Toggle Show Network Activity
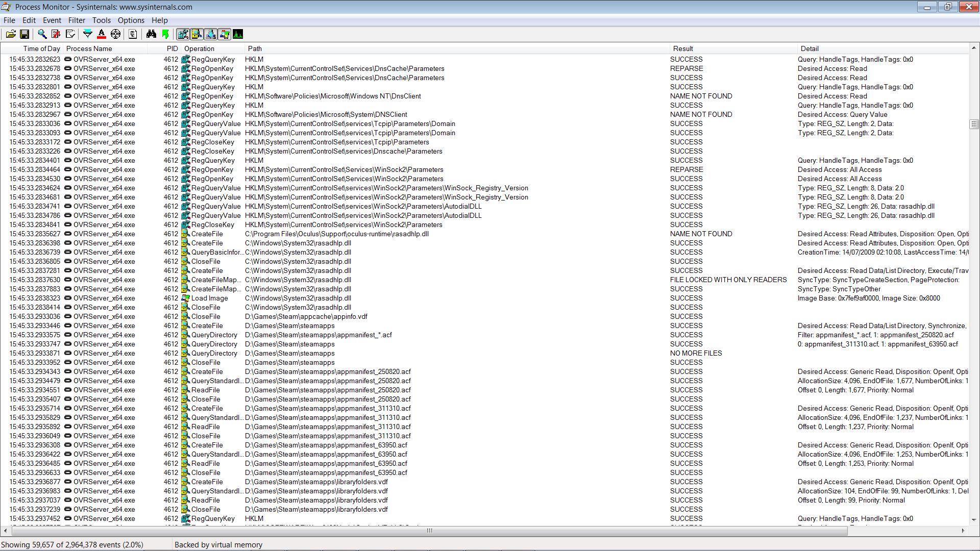This screenshot has width=980, height=551. 210,34
